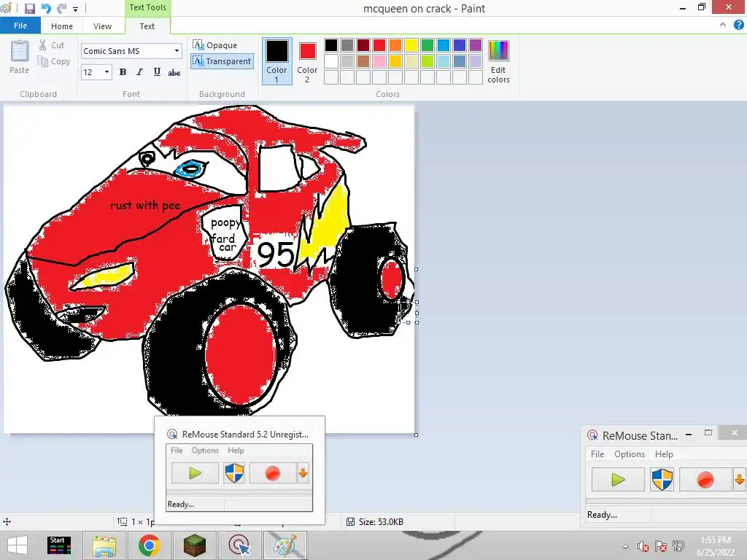
Task: Click the 'rust with pee' text on canvas
Action: [145, 205]
